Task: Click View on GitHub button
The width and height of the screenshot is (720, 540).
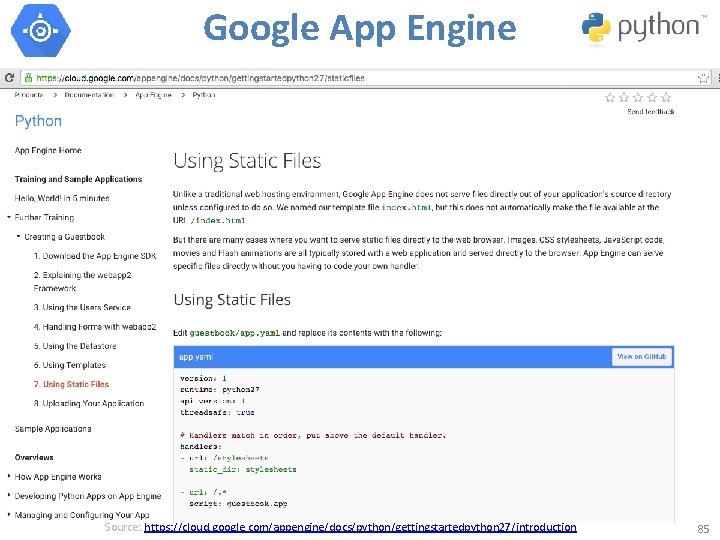Action: pos(642,357)
